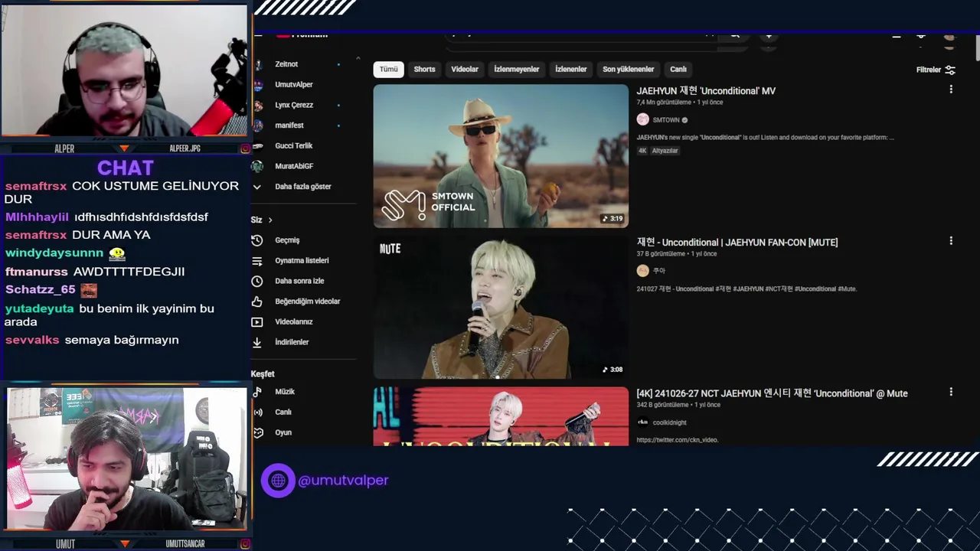Click the Canlı broadcast icon under Keşfet
980x551 pixels.
tap(258, 412)
